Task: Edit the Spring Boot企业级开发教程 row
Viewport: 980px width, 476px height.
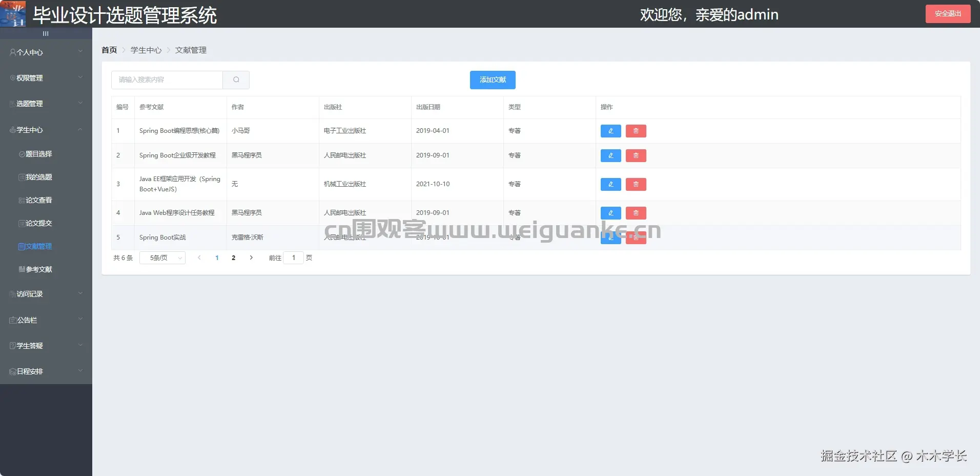Action: click(610, 155)
